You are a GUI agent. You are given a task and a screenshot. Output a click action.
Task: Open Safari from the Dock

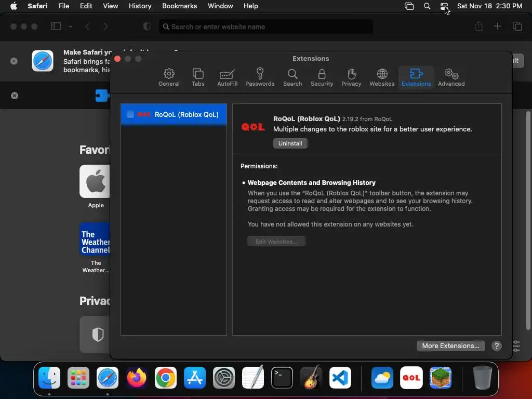(108, 378)
